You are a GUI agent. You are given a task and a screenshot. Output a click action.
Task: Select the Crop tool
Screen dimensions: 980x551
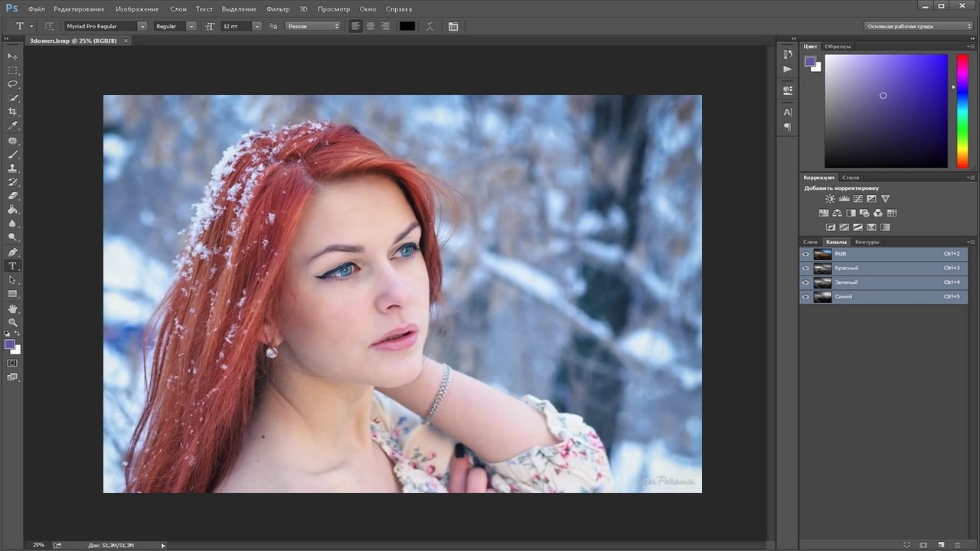pos(12,112)
